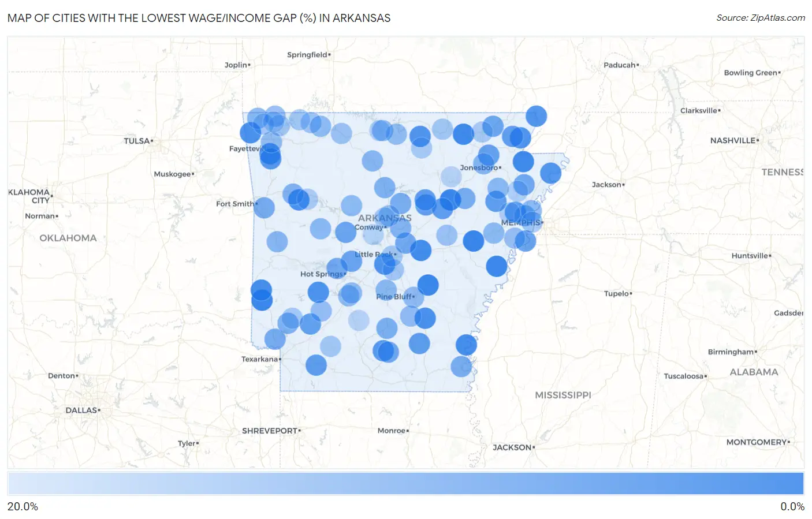Image resolution: width=812 pixels, height=519 pixels.
Task: Click the Hot Springs city label
Action: [x=322, y=274]
